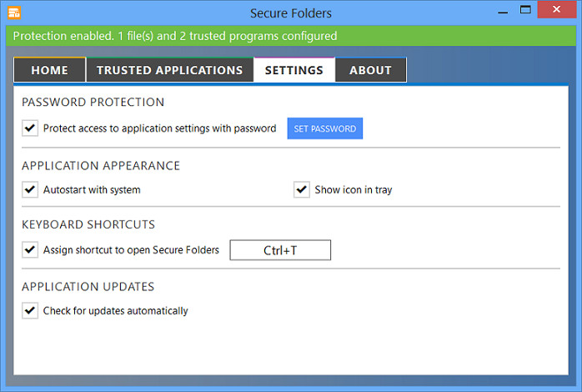Screen dimensions: 582x392
Task: Click the Keyboard Shortcuts heading
Action: tap(88, 224)
